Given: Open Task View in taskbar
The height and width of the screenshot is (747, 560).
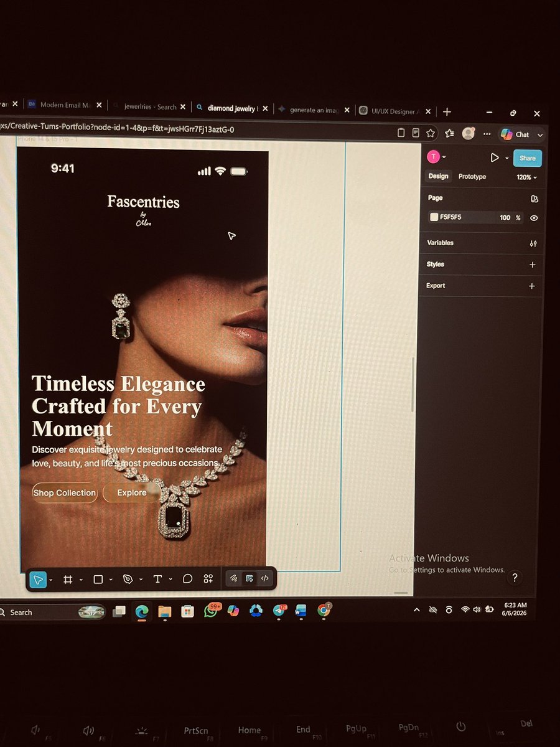Looking at the screenshot, I should point(119,612).
